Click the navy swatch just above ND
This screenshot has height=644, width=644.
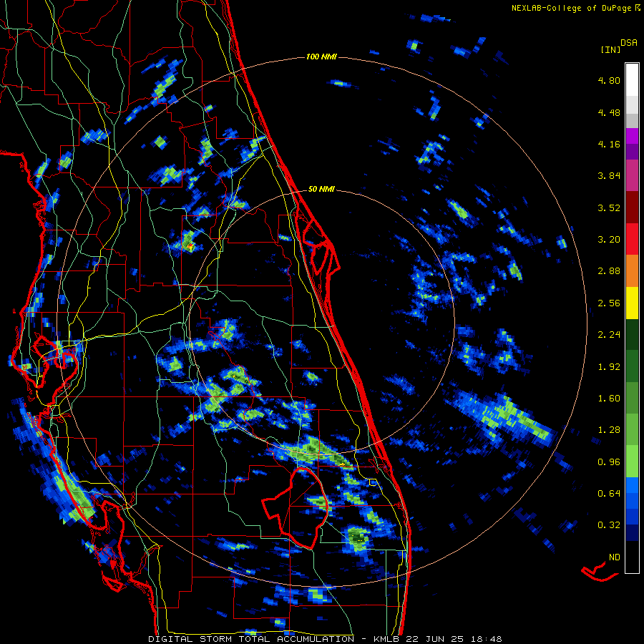click(x=632, y=533)
